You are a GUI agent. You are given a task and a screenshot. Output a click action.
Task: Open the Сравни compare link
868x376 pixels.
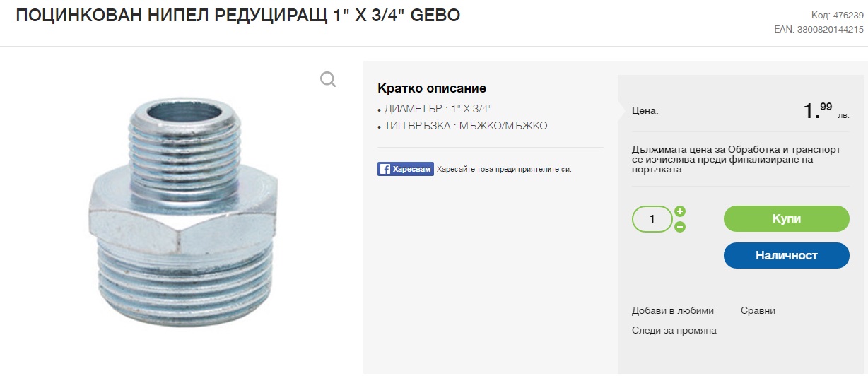758,310
